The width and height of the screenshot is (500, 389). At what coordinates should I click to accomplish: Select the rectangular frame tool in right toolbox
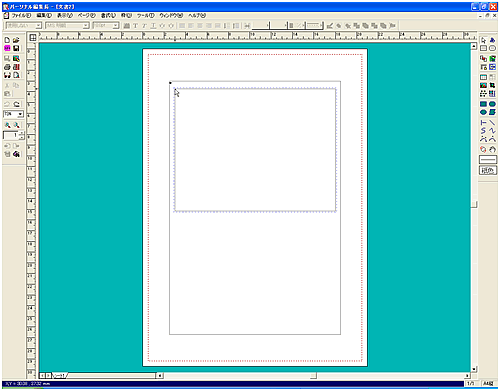(483, 48)
